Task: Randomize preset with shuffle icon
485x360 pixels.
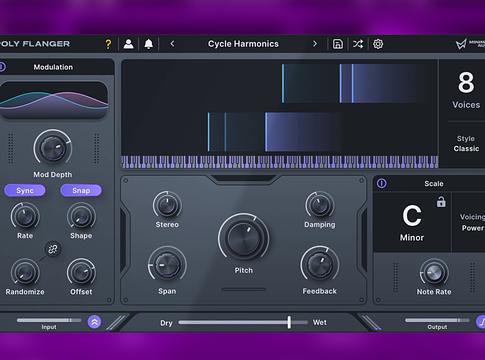Action: click(358, 44)
